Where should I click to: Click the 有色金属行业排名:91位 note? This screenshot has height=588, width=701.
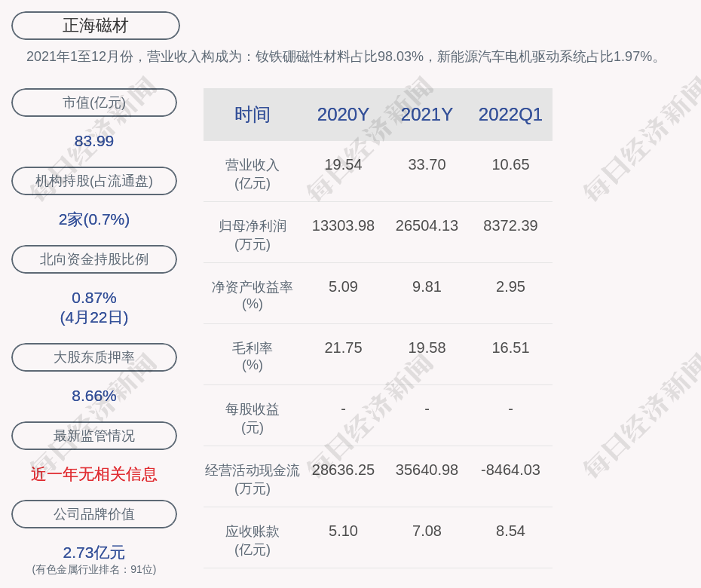pyautogui.click(x=94, y=569)
